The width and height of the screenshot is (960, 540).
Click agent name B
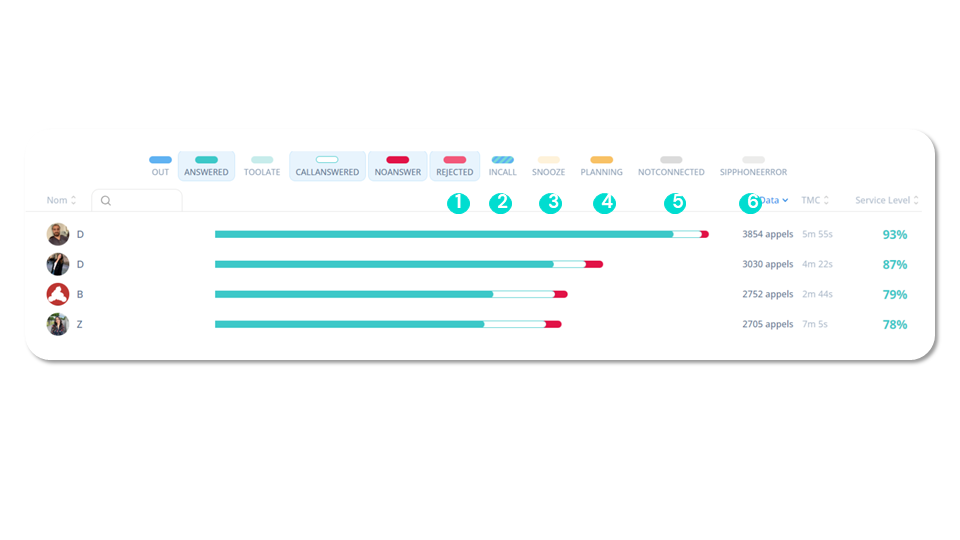pos(80,294)
